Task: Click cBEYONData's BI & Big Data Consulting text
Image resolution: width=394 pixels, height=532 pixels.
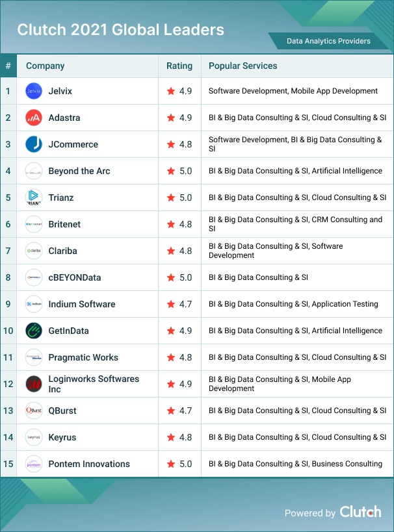Action: [258, 277]
